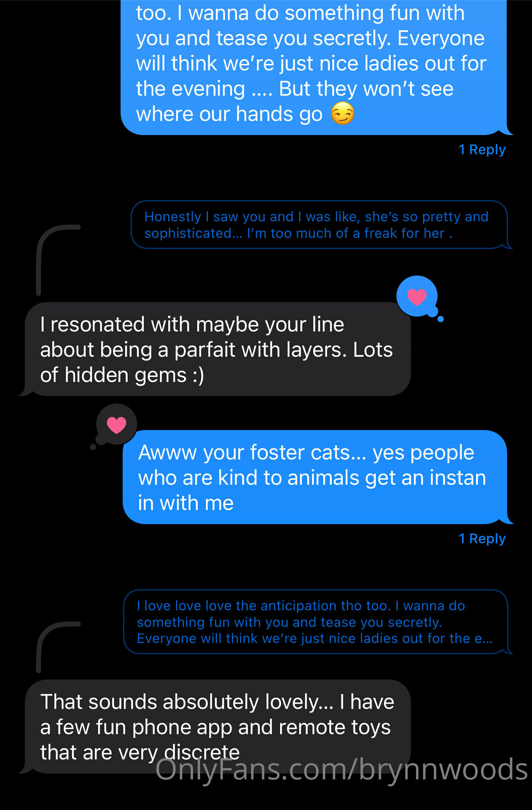Open the quoted 'I love love love the anticipation' preview

tap(316, 622)
